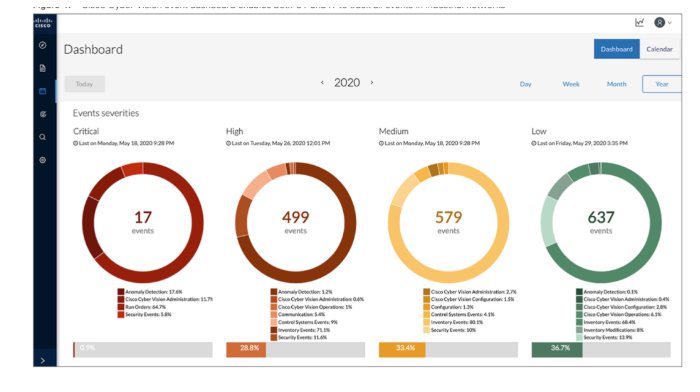The width and height of the screenshot is (700, 392).
Task: Click the Cisco logo in top-left corner
Action: pos(43,23)
